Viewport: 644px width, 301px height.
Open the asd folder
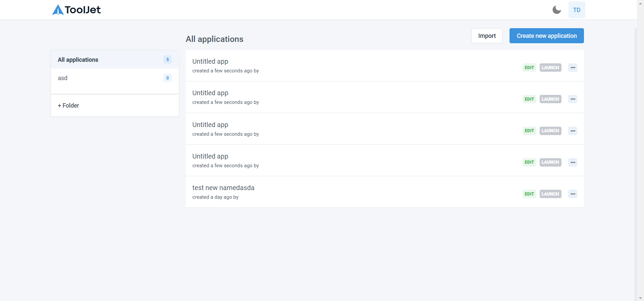point(62,78)
